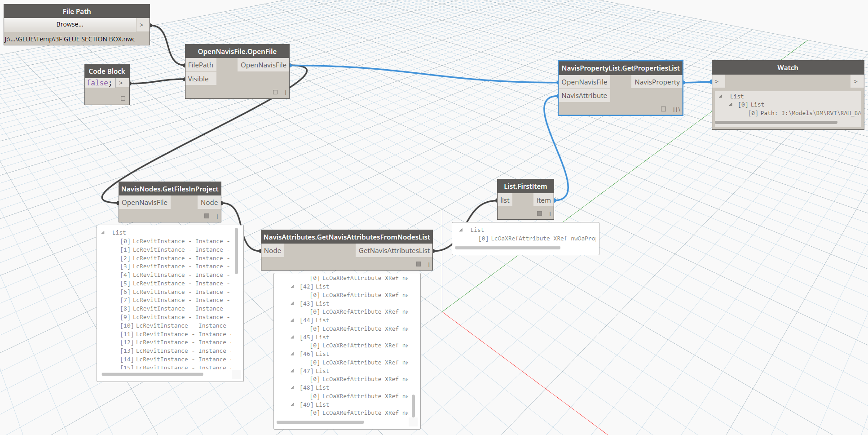Click the lacing icon on List.FirstItem node
Screen dimensions: 868x435
550,214
